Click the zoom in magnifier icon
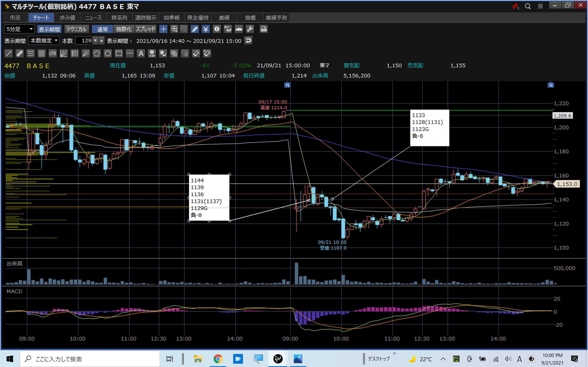588x367 pixels. point(174,29)
